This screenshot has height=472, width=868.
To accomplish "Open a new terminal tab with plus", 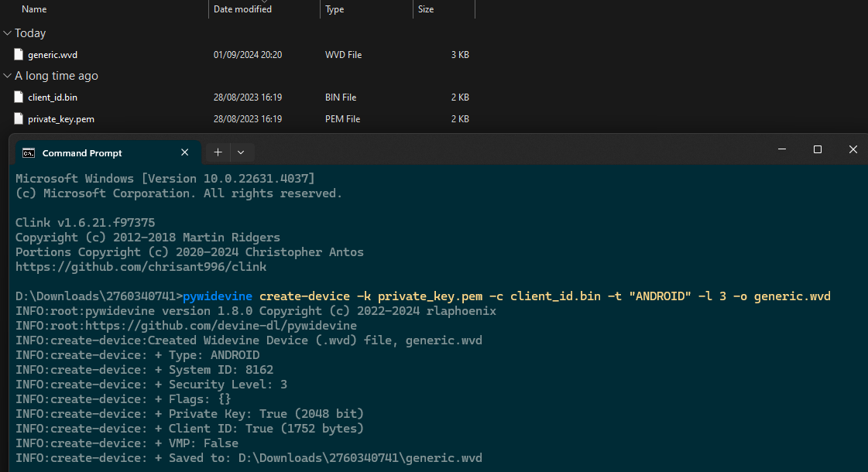I will click(218, 152).
